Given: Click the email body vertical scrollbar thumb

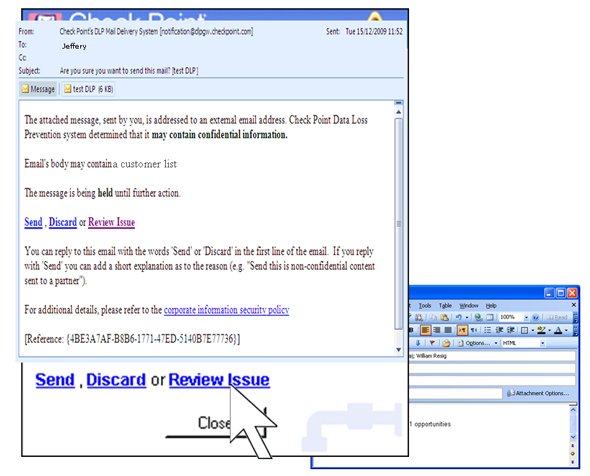Looking at the screenshot, I should click(398, 224).
